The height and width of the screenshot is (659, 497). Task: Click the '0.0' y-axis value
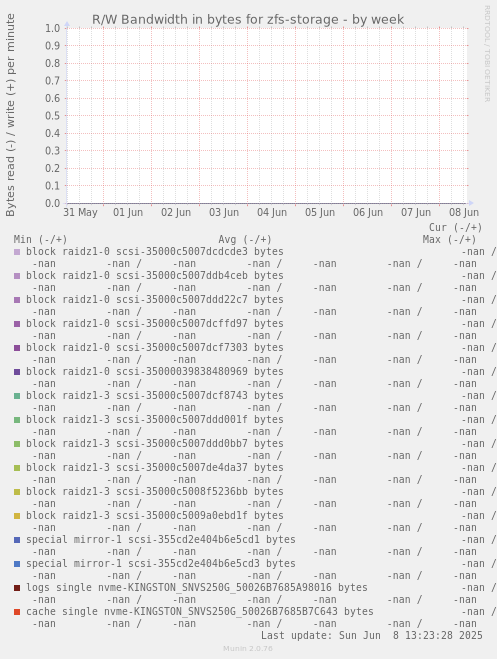point(53,203)
